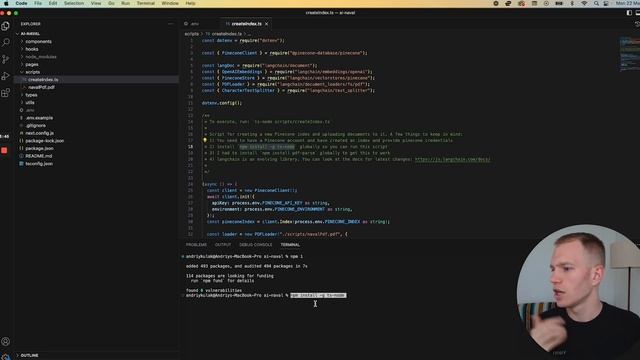Click line number 18 in editor gutter
640x360 pixels.
tap(191, 147)
